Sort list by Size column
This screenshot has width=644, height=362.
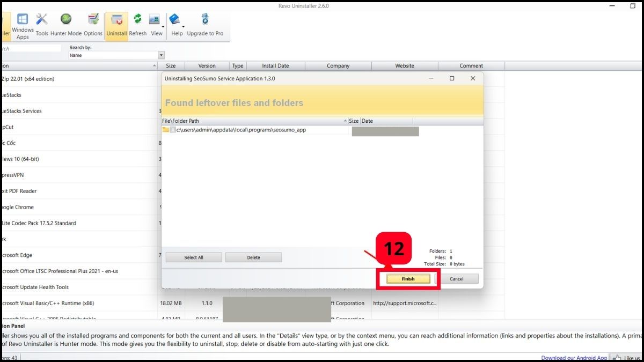tap(171, 66)
